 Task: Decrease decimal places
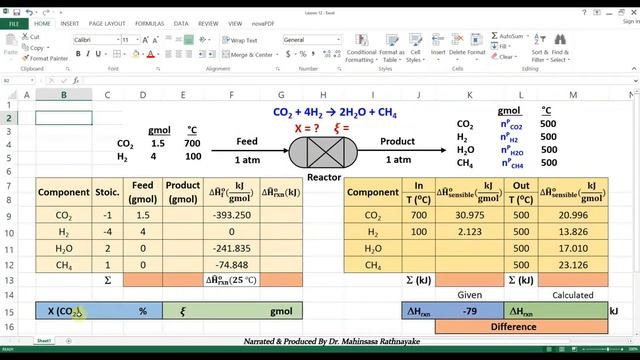tap(337, 54)
